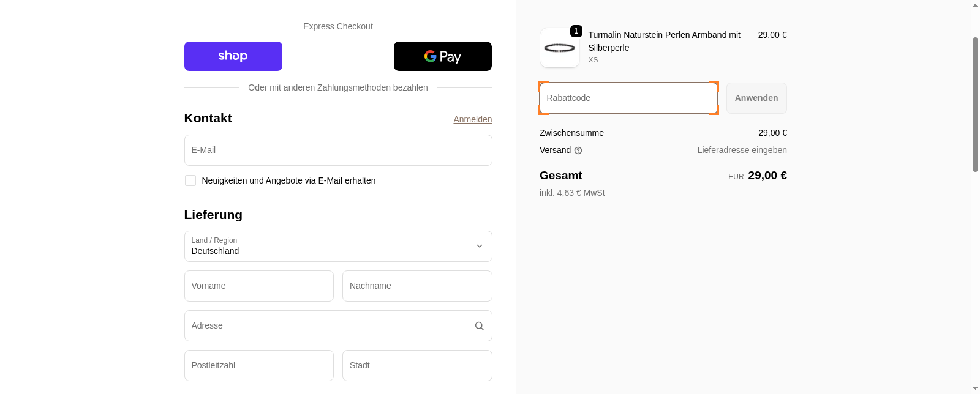The height and width of the screenshot is (394, 980).
Task: Click the bracelet product thumbnail
Action: [559, 48]
